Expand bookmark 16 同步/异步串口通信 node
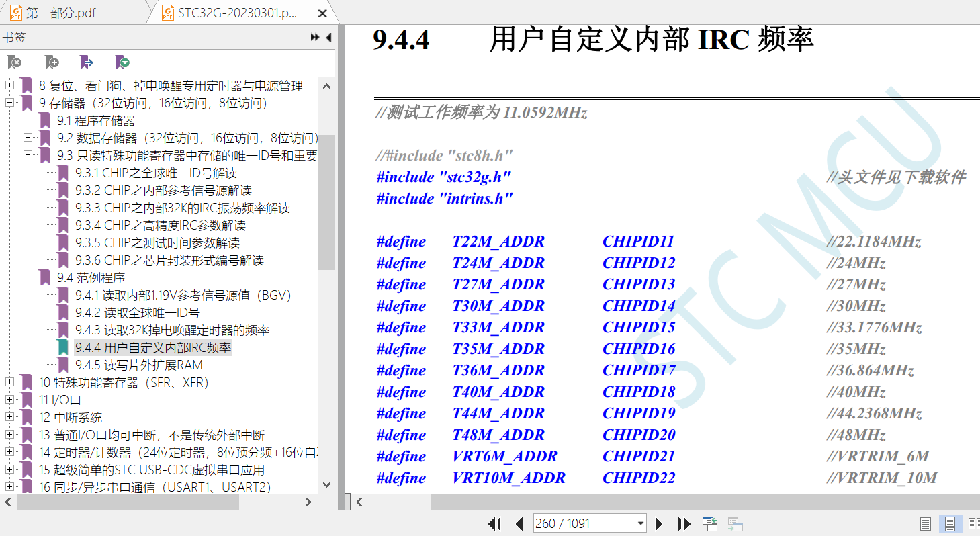 [10, 487]
